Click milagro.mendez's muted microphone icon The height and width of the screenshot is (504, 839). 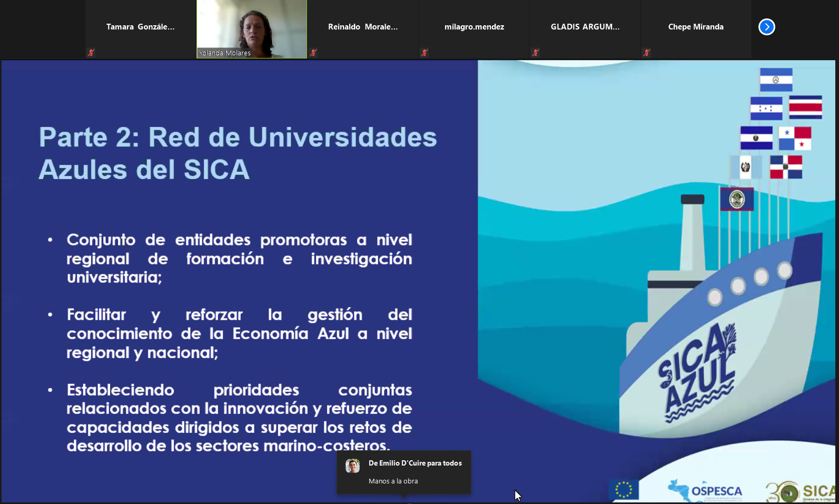click(x=425, y=53)
